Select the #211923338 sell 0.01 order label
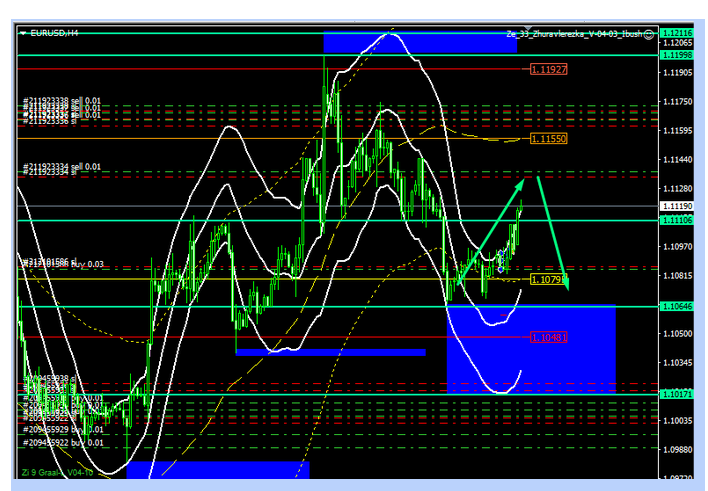The image size is (708, 491). [x=61, y=101]
